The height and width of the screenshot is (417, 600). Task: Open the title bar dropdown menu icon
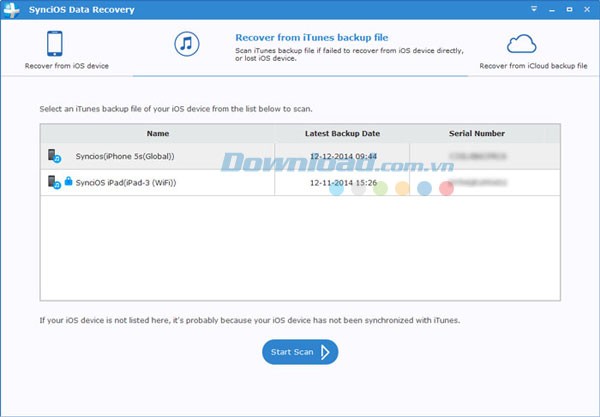534,9
